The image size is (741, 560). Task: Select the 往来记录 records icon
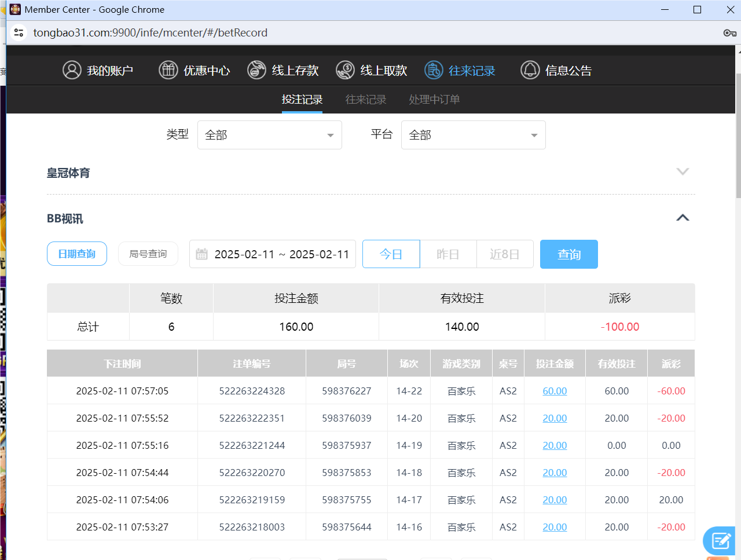434,69
